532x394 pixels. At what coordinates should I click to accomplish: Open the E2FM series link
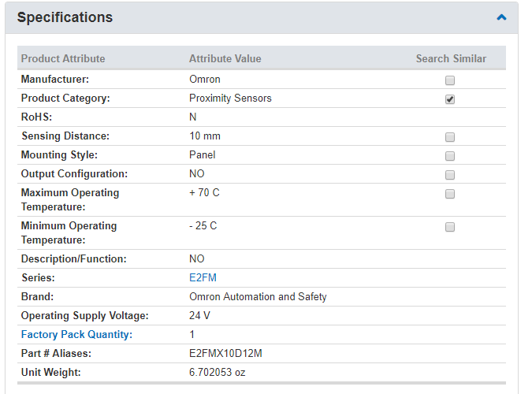203,277
